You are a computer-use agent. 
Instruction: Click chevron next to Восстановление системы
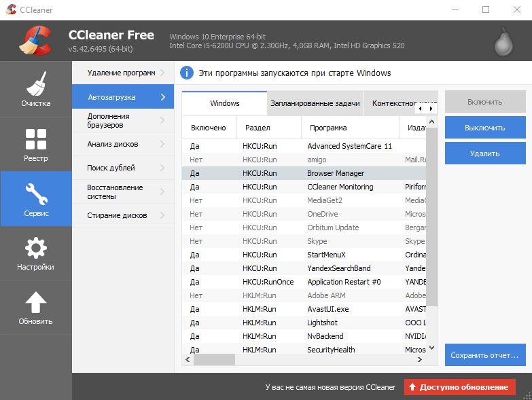pyautogui.click(x=162, y=192)
